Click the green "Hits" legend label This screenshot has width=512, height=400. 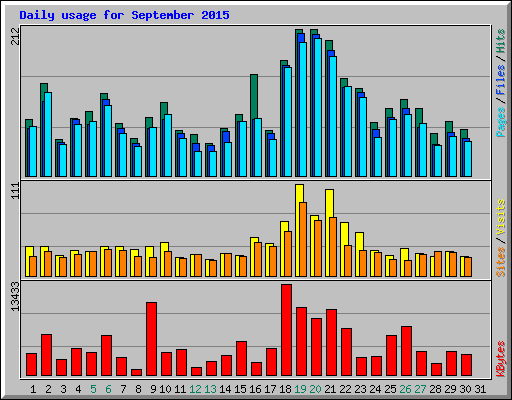500,41
